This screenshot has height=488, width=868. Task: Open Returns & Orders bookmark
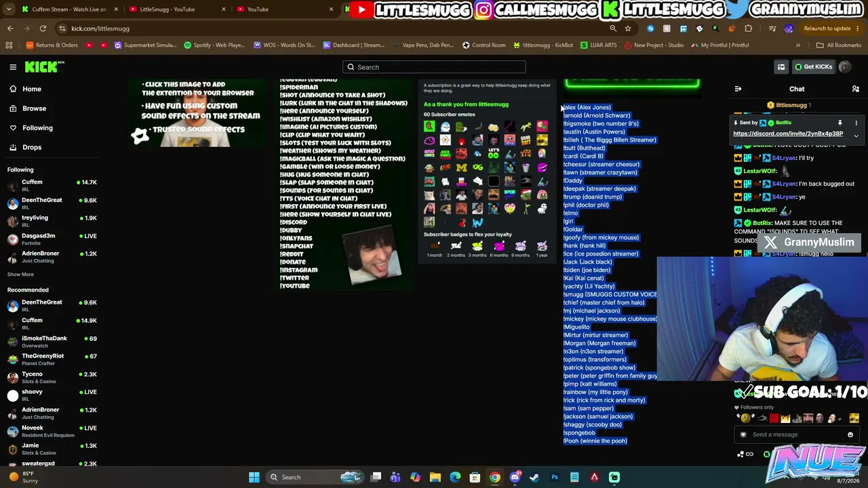tap(52, 45)
